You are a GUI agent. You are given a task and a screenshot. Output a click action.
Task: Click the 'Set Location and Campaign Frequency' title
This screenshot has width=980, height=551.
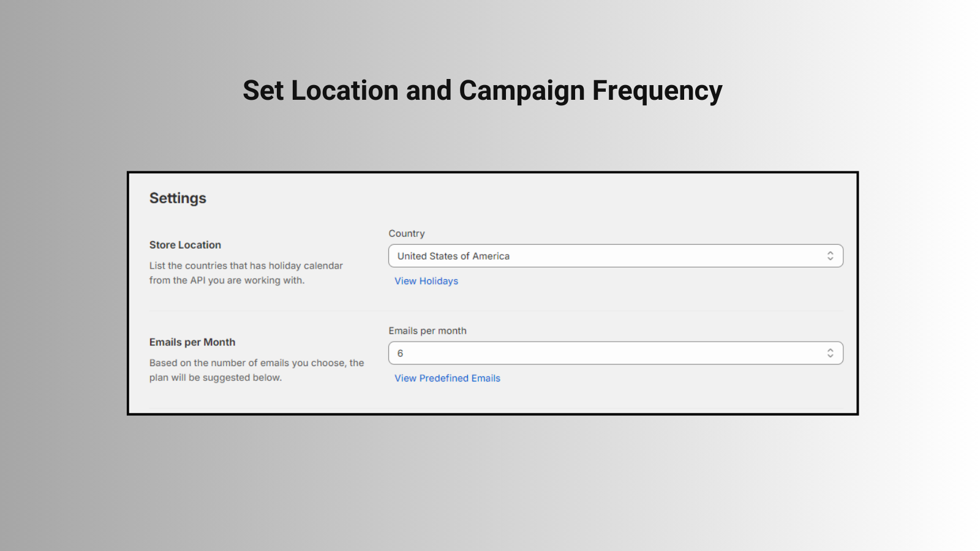(483, 91)
